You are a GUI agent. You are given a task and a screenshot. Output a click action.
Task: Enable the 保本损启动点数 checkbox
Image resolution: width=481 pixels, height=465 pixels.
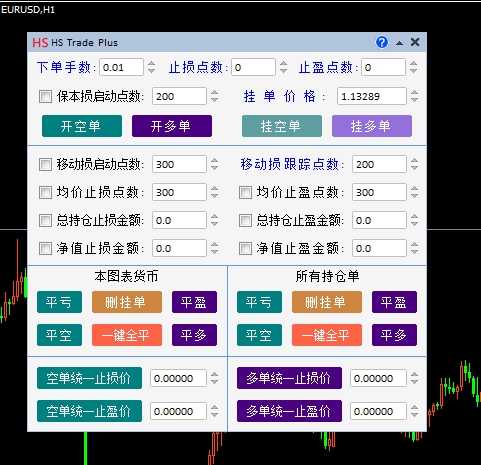click(45, 97)
